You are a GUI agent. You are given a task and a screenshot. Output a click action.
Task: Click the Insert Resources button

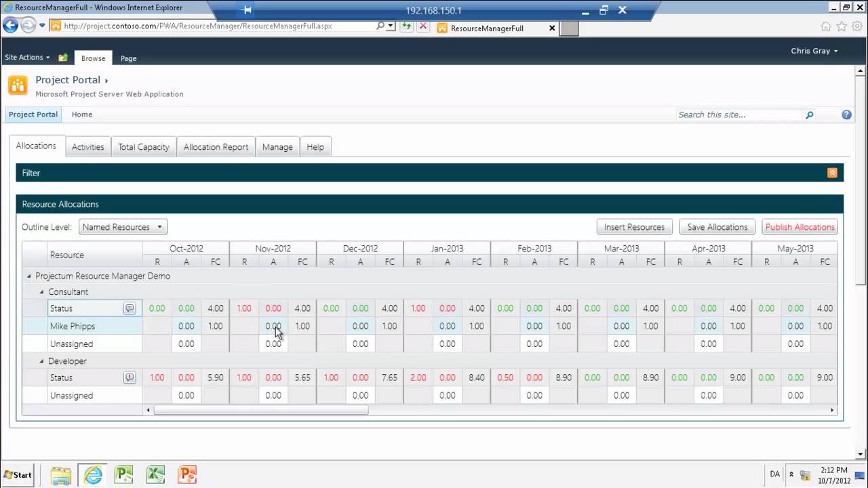click(x=634, y=227)
